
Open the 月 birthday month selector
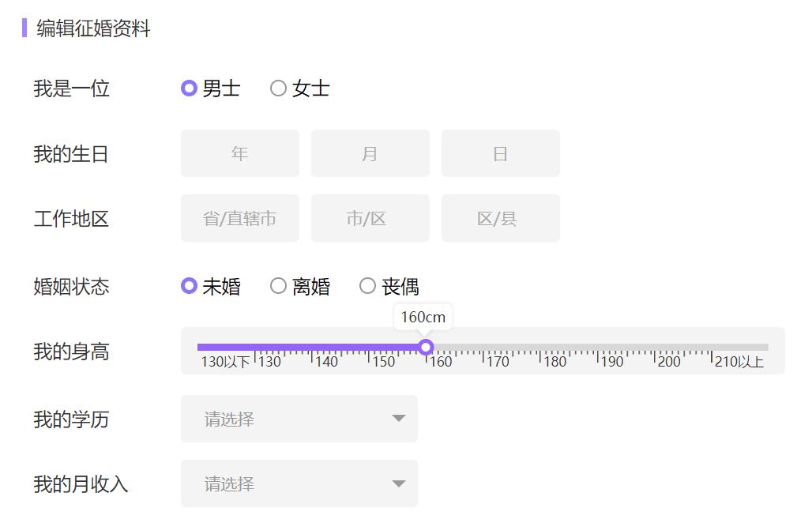click(370, 153)
